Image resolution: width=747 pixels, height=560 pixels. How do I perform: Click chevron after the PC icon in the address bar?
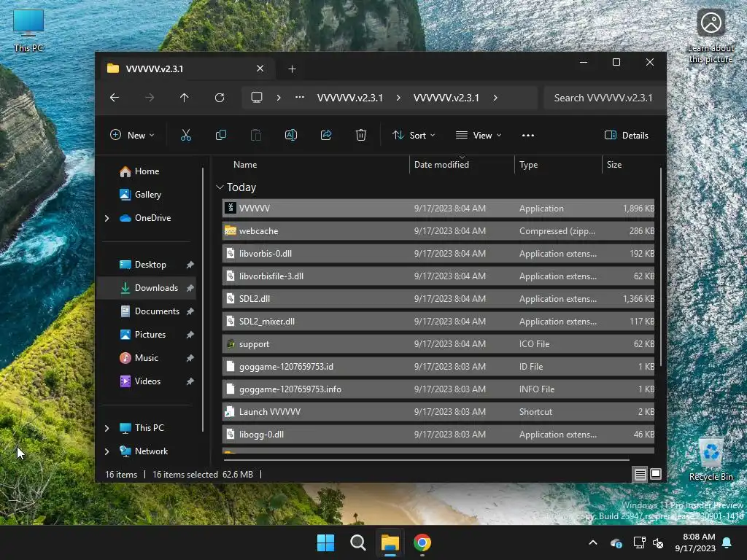coord(279,98)
